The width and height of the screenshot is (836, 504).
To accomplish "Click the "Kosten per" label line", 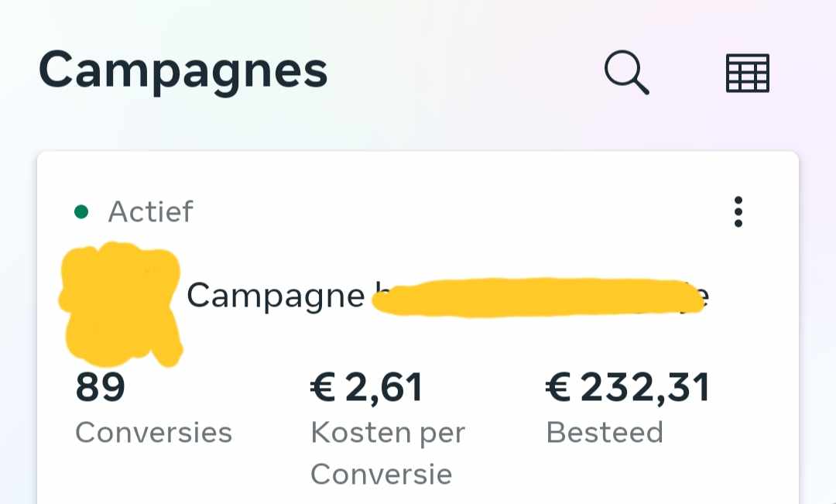I will 387,433.
